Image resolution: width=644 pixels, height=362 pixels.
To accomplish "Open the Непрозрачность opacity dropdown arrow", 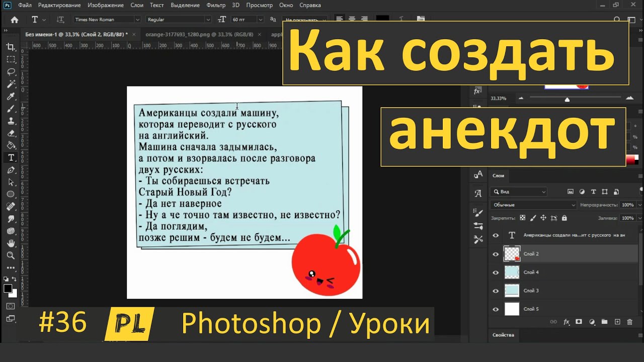I will coord(639,205).
